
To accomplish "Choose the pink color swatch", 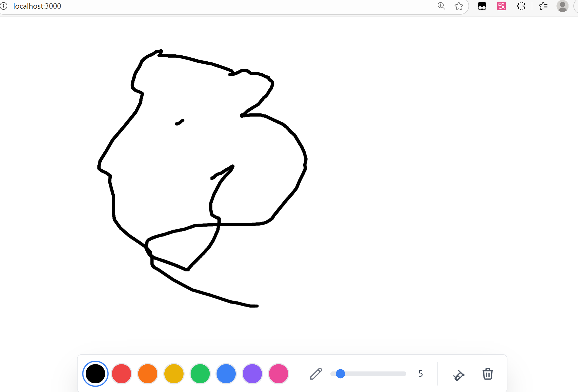I will [x=278, y=374].
